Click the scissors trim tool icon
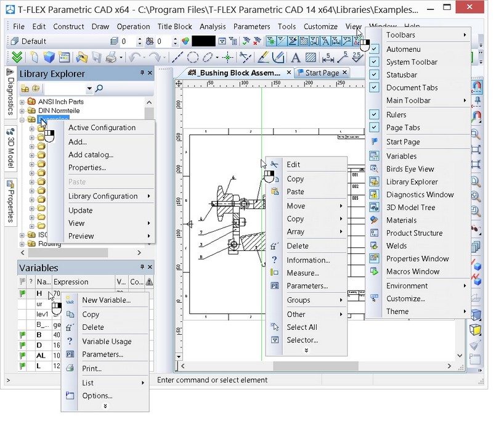Screen dimensions: 504x423 click(x=245, y=57)
